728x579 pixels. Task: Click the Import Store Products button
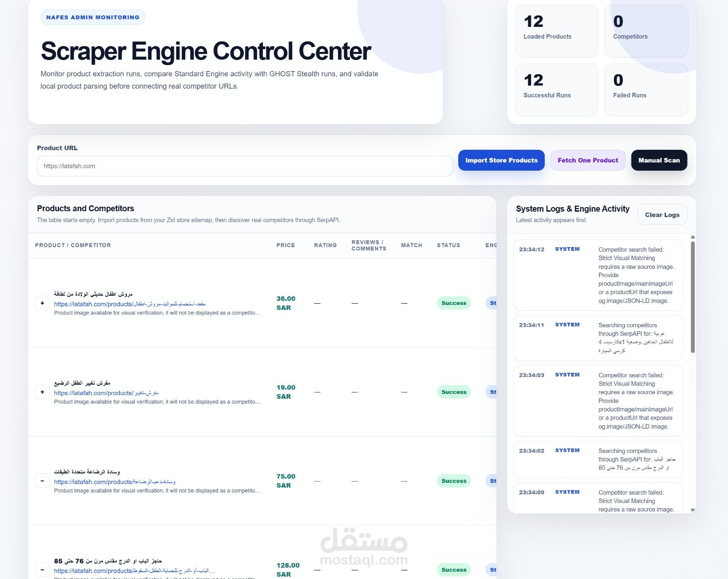[501, 160]
